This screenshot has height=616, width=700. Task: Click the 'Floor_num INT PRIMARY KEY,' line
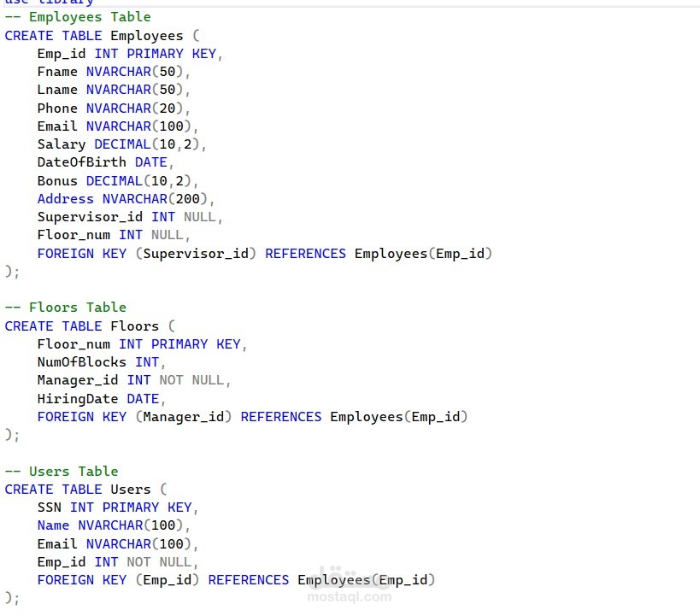[142, 344]
